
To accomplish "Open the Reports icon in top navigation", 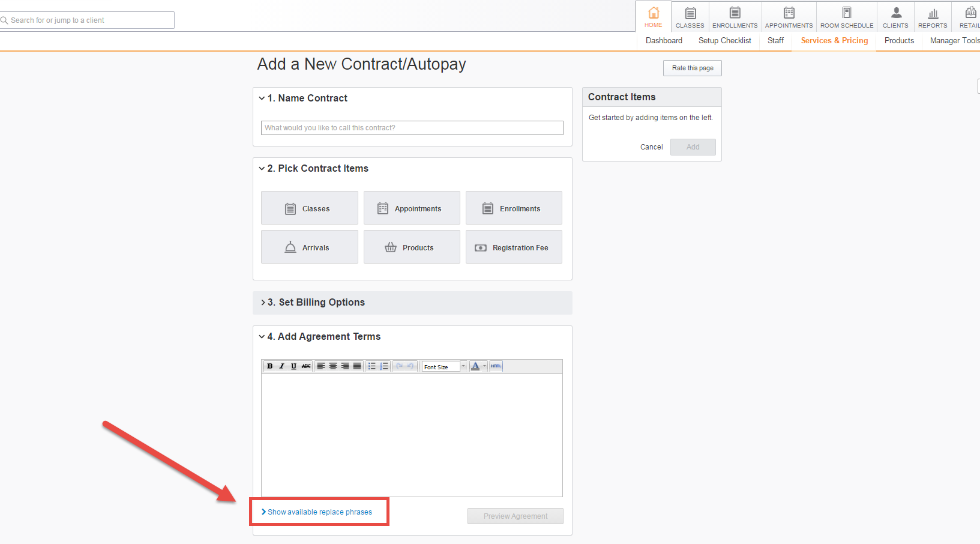I will [933, 17].
